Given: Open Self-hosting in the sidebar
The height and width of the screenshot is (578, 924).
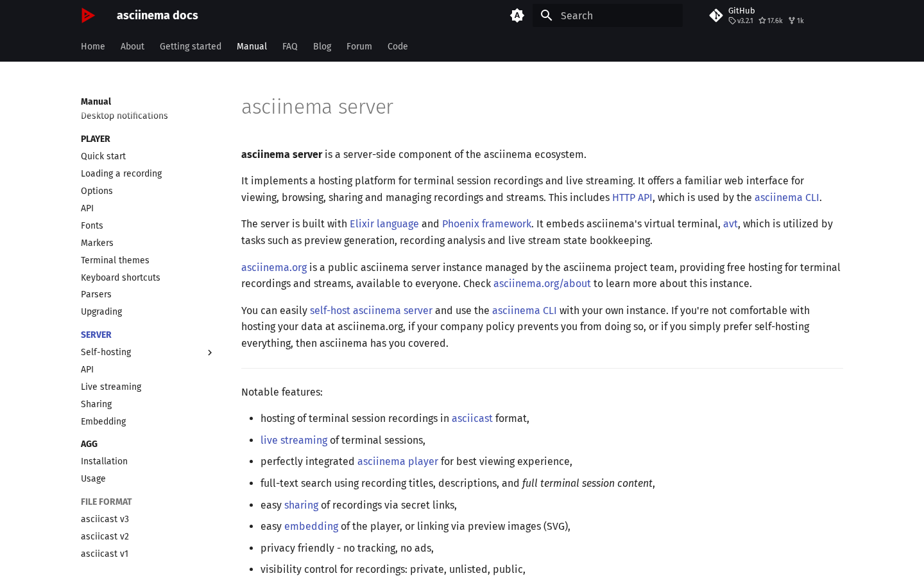Looking at the screenshot, I should coord(106,352).
